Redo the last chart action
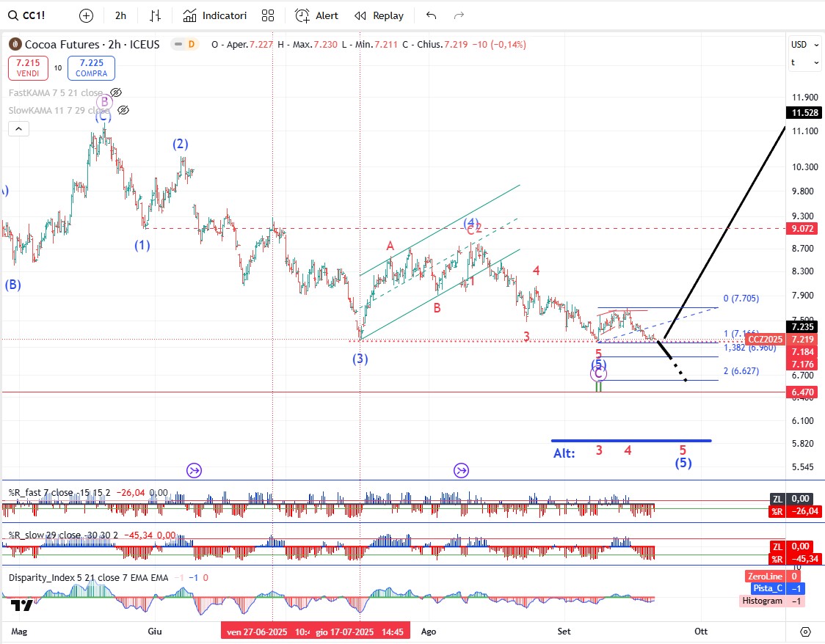The image size is (825, 644). (459, 16)
